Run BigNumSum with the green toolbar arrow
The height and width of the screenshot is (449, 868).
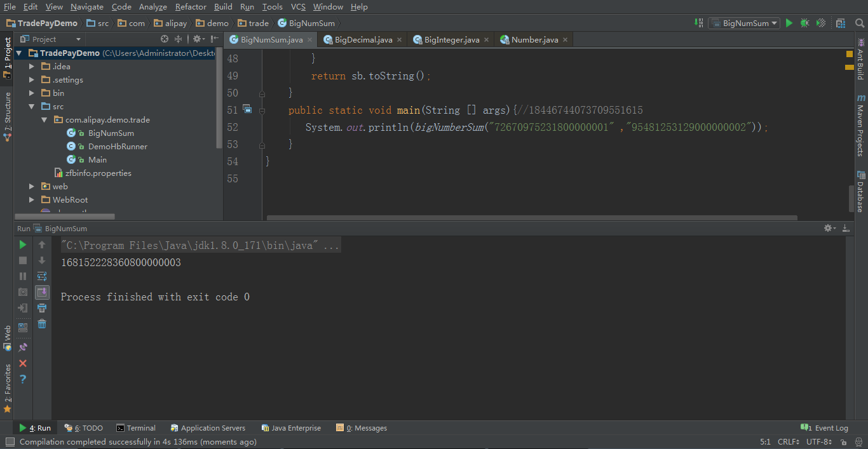(789, 23)
